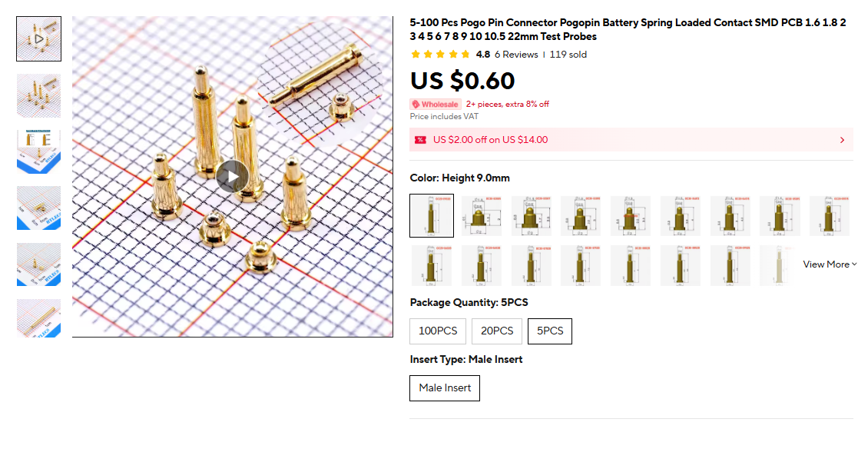Click the star rating icons
Screen dimensions: 868x449
440,55
